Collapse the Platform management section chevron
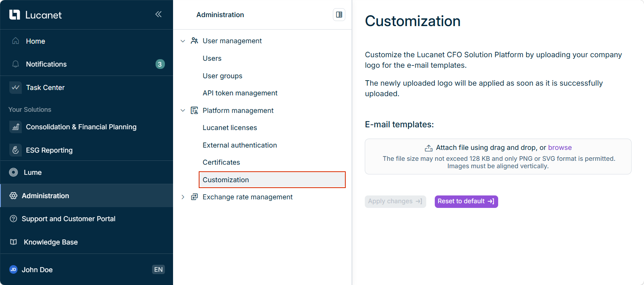Image resolution: width=644 pixels, height=285 pixels. click(x=183, y=111)
